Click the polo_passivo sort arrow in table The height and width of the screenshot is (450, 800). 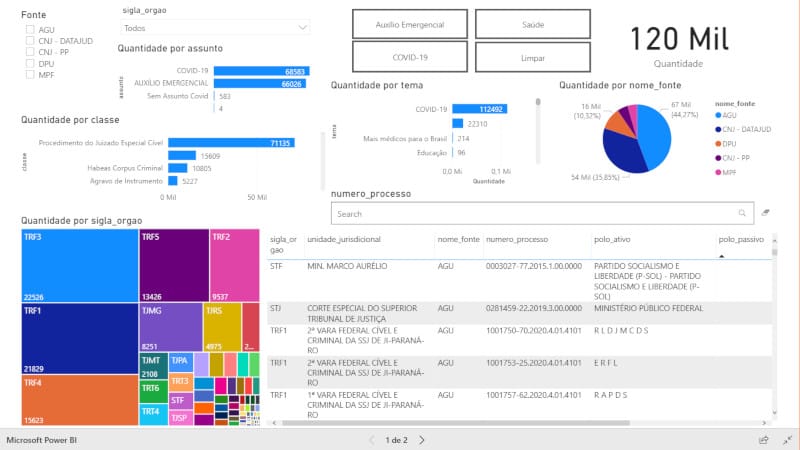(722, 256)
